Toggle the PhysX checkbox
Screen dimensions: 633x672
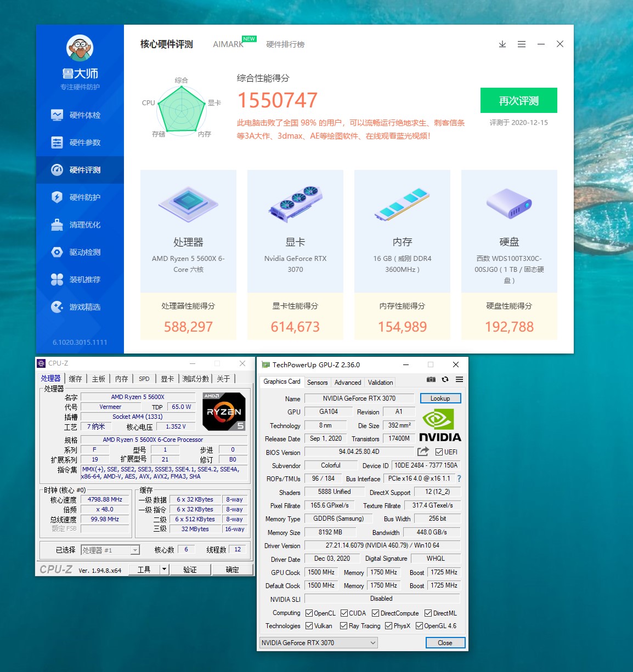[388, 626]
